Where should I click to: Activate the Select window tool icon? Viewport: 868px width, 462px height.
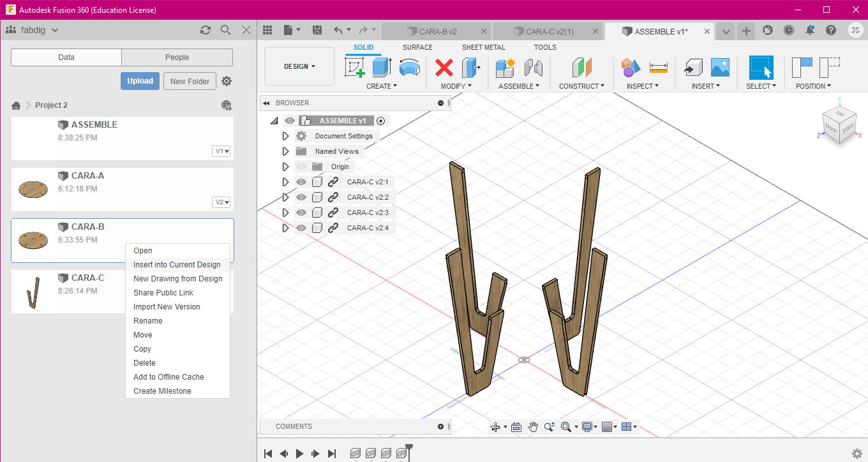[x=761, y=67]
